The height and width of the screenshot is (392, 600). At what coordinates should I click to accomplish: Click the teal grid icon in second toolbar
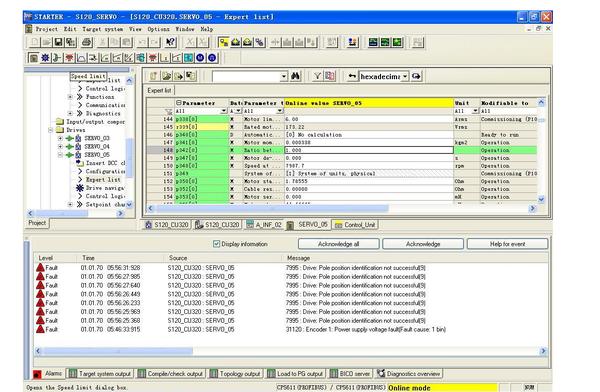[x=188, y=58]
